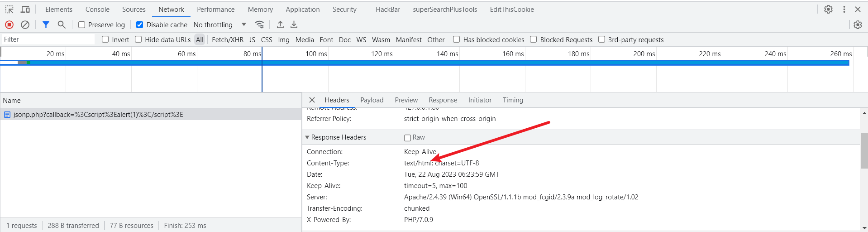Viewport: 868px width, 232px height.
Task: Toggle device toolbar icon
Action: tap(25, 10)
